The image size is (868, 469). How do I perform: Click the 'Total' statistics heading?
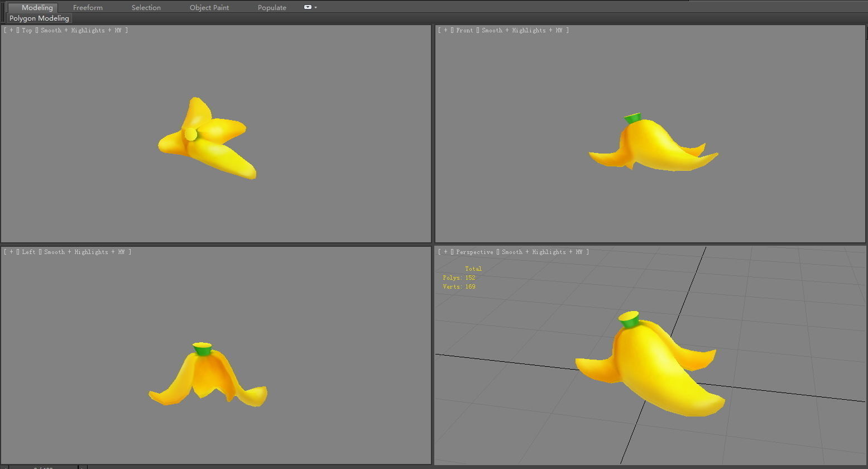coord(473,269)
